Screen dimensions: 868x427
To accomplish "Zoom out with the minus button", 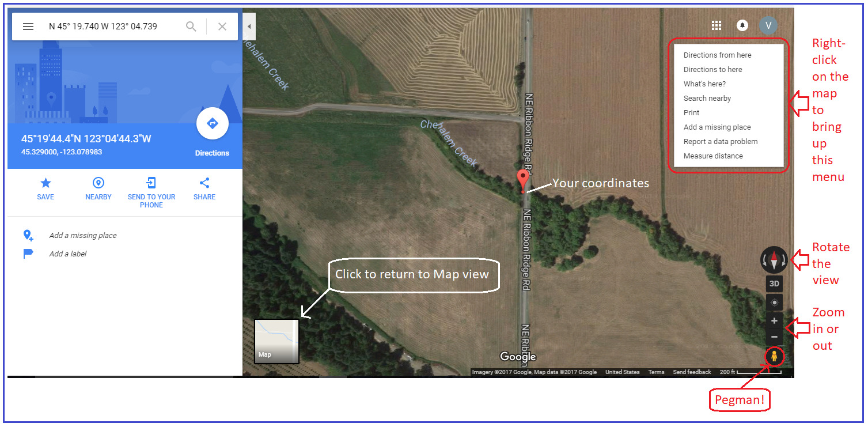I will (775, 337).
